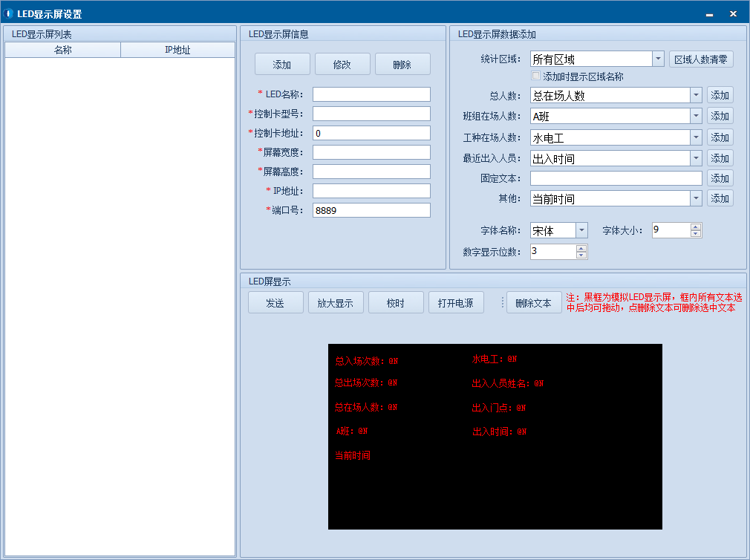The height and width of the screenshot is (560, 750).
Task: Click 修改 button in LED显示屏信息
Action: click(x=342, y=65)
